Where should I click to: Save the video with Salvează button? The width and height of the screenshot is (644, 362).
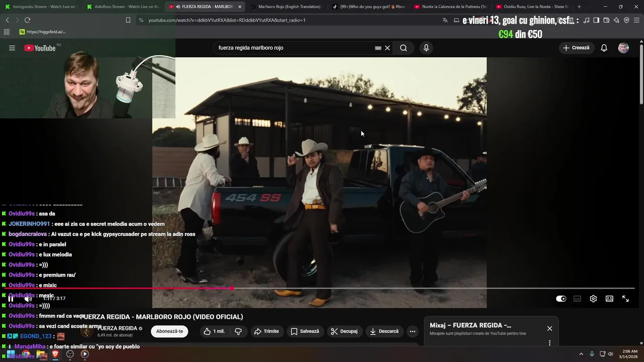point(305,331)
